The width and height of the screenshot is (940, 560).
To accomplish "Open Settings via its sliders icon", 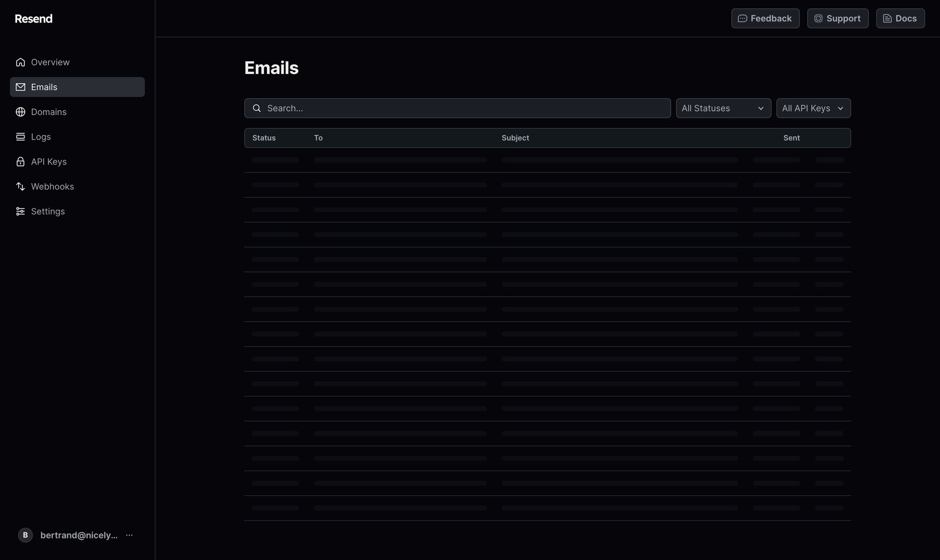I will coord(20,211).
